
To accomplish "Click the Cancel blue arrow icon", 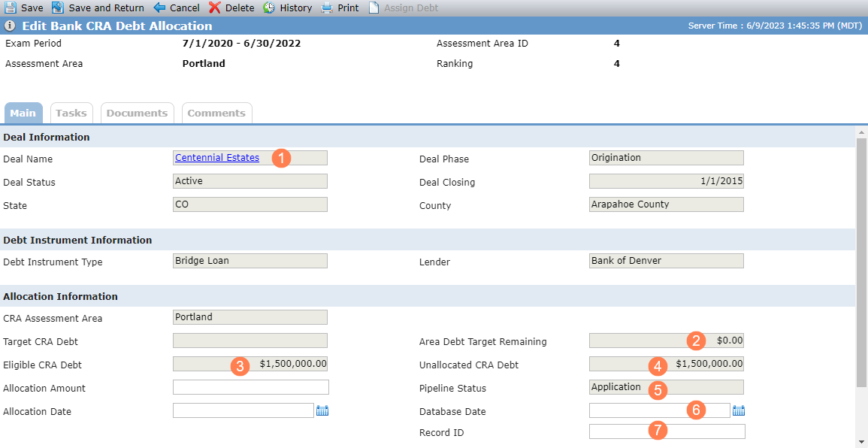I will [x=159, y=8].
